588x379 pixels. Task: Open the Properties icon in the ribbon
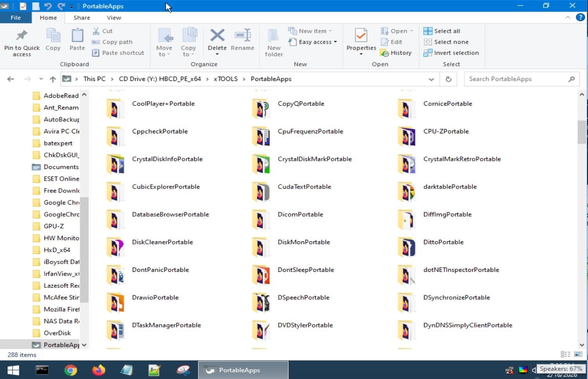tap(361, 36)
